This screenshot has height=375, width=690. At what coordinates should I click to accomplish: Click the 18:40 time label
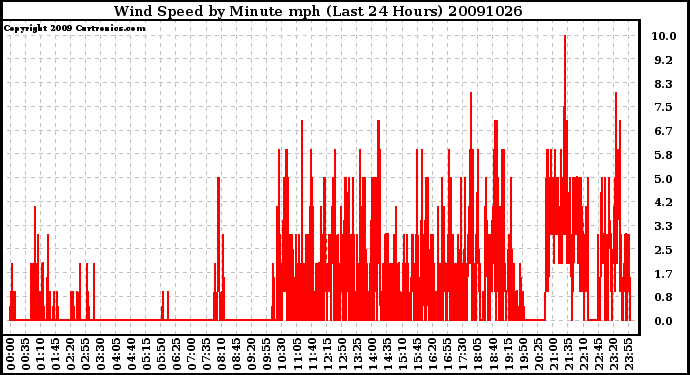point(493,354)
